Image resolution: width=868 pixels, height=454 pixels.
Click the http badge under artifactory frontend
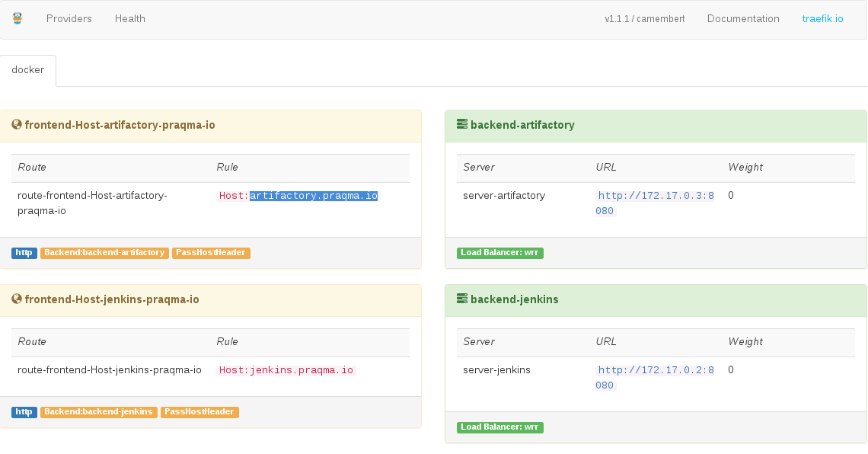coord(24,253)
